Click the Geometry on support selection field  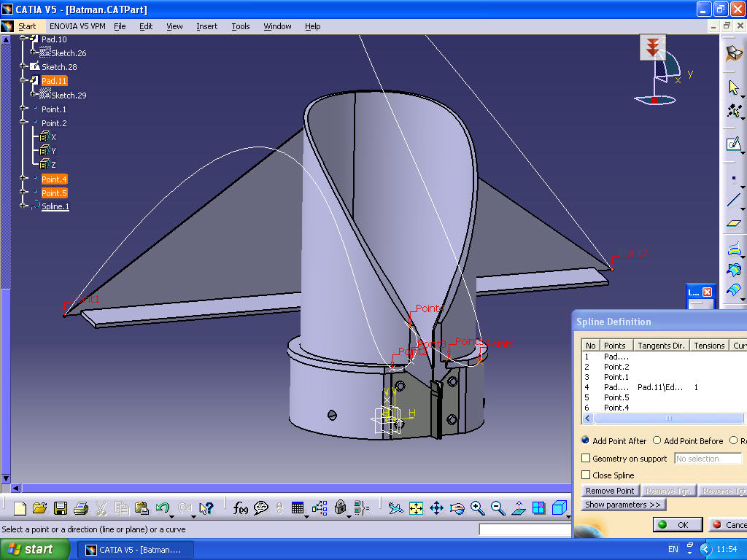708,459
